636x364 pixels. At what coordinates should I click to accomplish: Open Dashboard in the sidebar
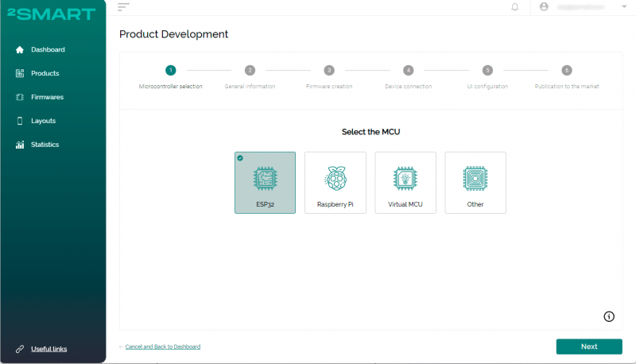(x=48, y=49)
